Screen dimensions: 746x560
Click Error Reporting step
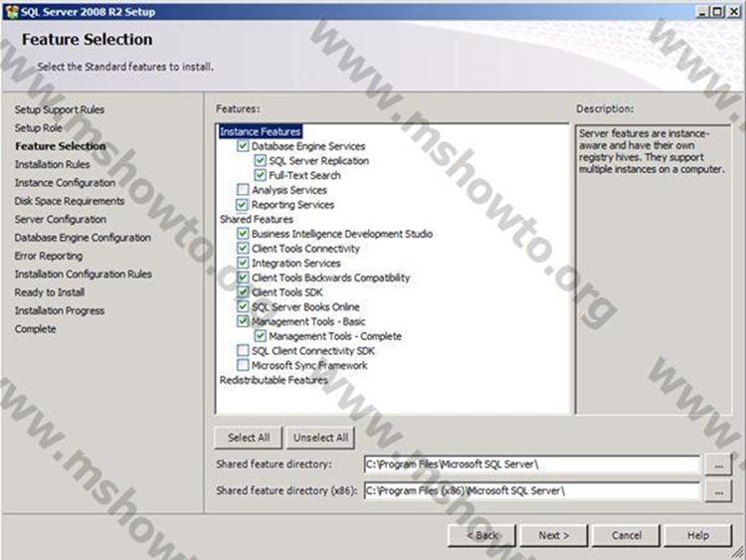49,256
